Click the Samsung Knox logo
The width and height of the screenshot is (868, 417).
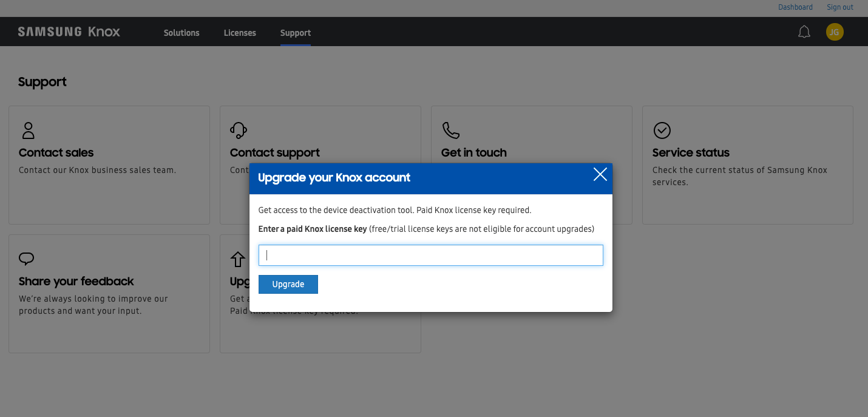point(69,32)
